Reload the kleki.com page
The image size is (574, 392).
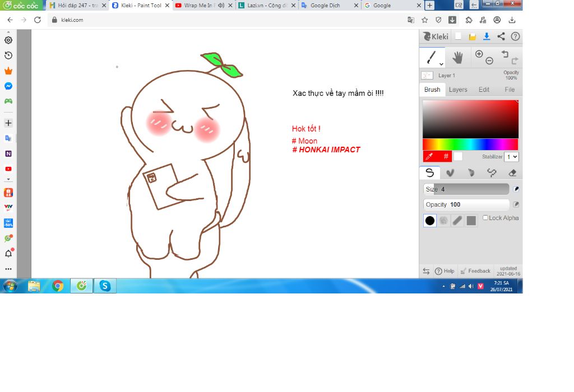pos(38,20)
